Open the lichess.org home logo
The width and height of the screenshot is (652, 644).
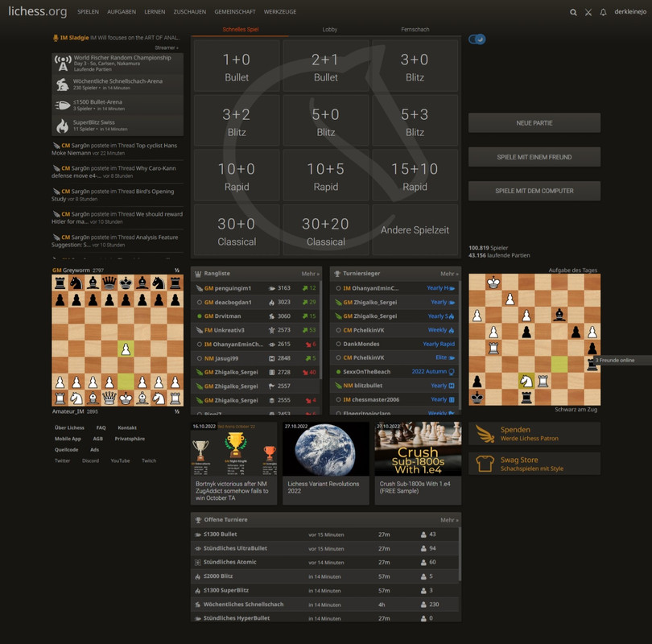click(x=38, y=11)
